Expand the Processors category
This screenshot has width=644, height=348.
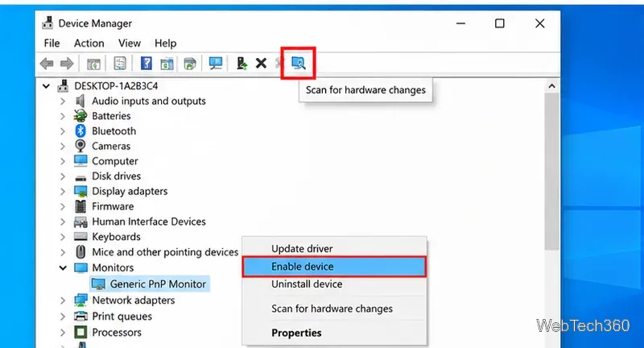click(x=63, y=333)
